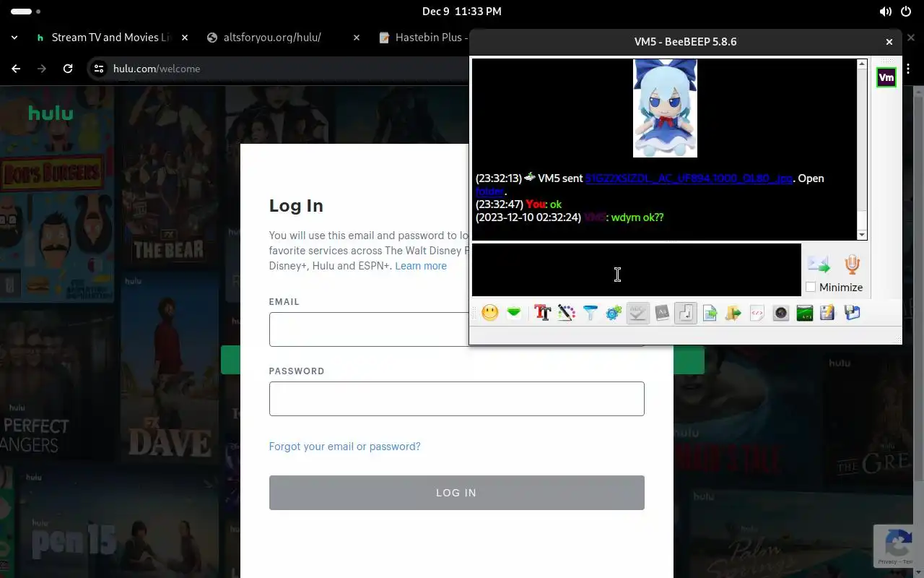Click the code snippet icon
Viewport: 924px width, 578px height.
pyautogui.click(x=757, y=313)
